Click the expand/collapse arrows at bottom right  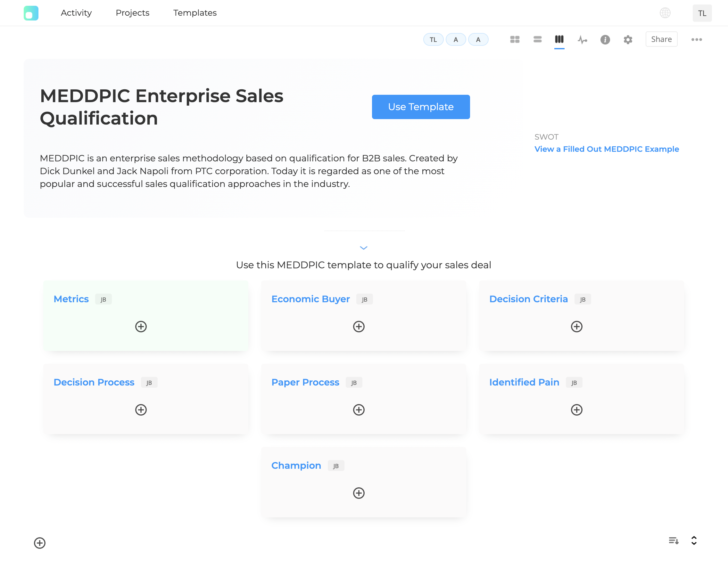click(694, 540)
